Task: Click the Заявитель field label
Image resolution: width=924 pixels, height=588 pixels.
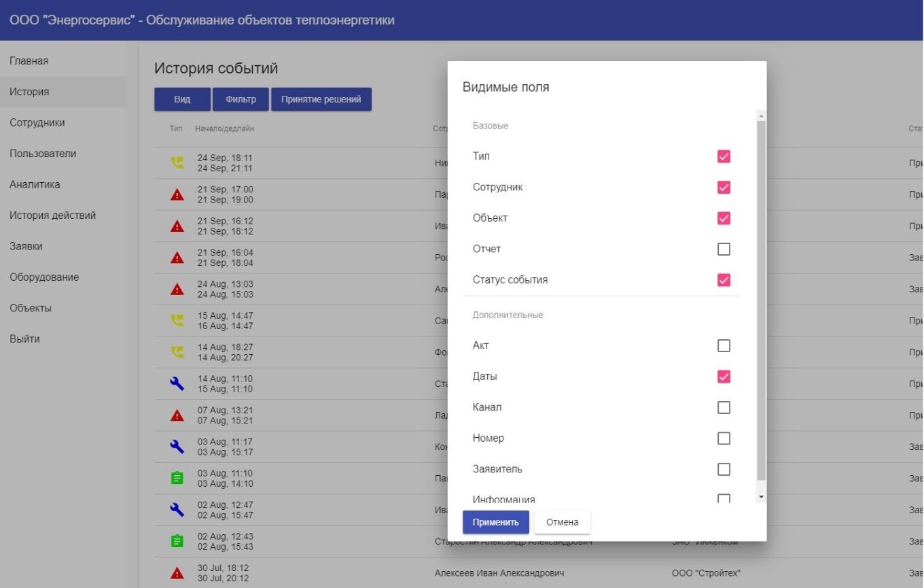Action: point(497,469)
